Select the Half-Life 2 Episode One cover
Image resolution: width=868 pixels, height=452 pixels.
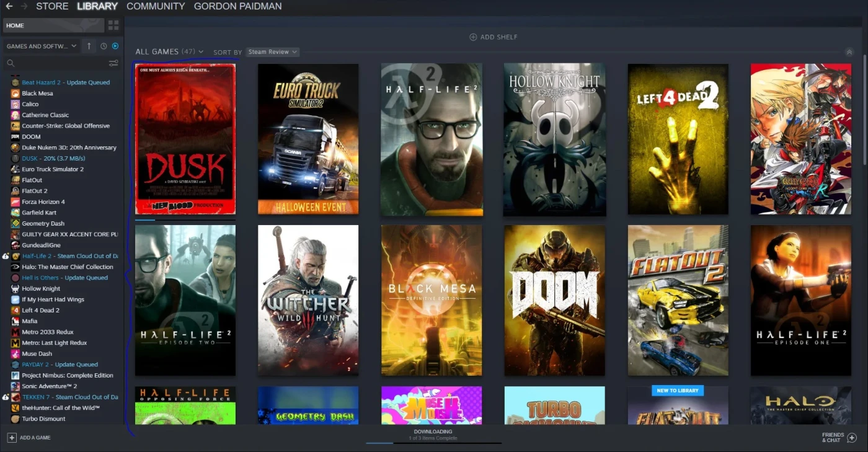800,300
